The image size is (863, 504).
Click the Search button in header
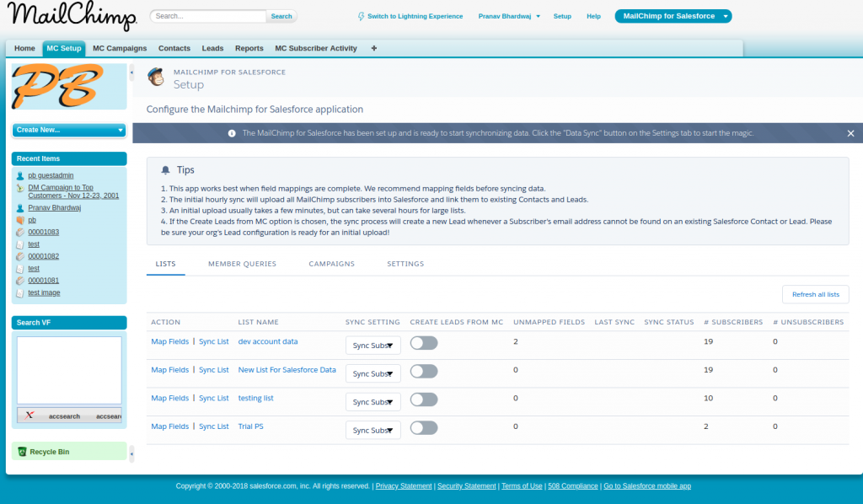pyautogui.click(x=281, y=17)
